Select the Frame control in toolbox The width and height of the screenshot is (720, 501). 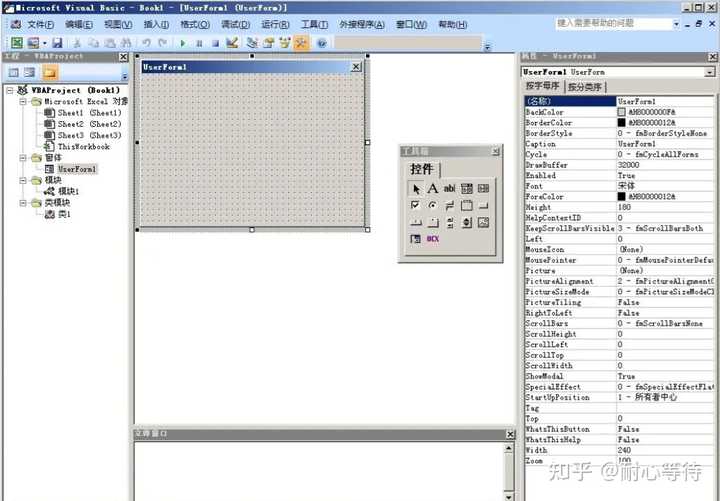coord(466,206)
